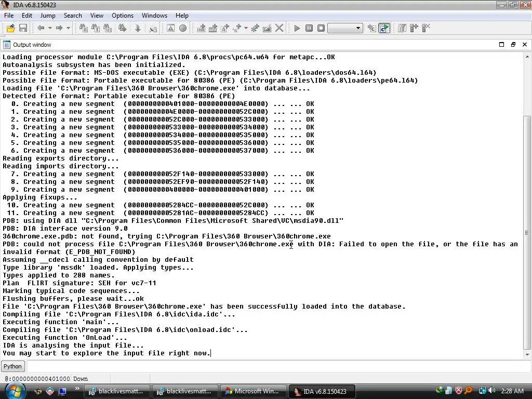
Task: Open the View menu
Action: [x=97, y=16]
